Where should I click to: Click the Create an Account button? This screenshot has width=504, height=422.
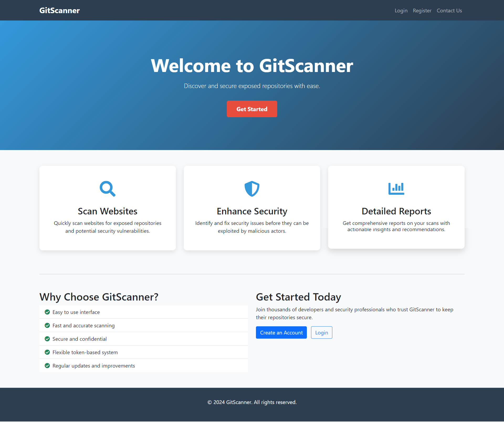coord(281,333)
